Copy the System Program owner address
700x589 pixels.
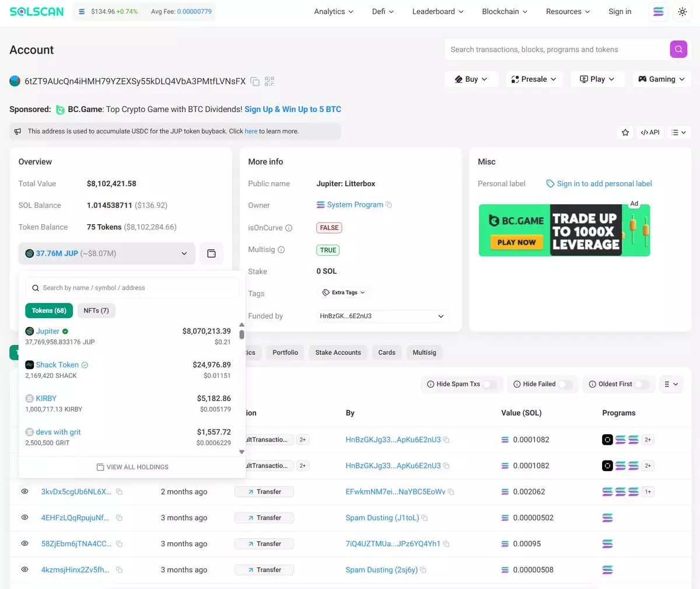pos(389,205)
